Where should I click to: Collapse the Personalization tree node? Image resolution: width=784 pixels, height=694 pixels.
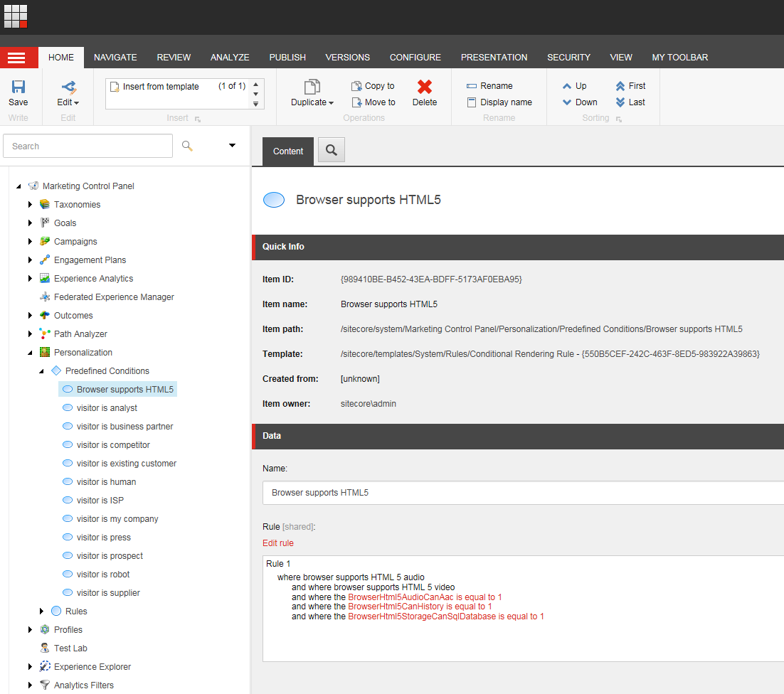31,353
